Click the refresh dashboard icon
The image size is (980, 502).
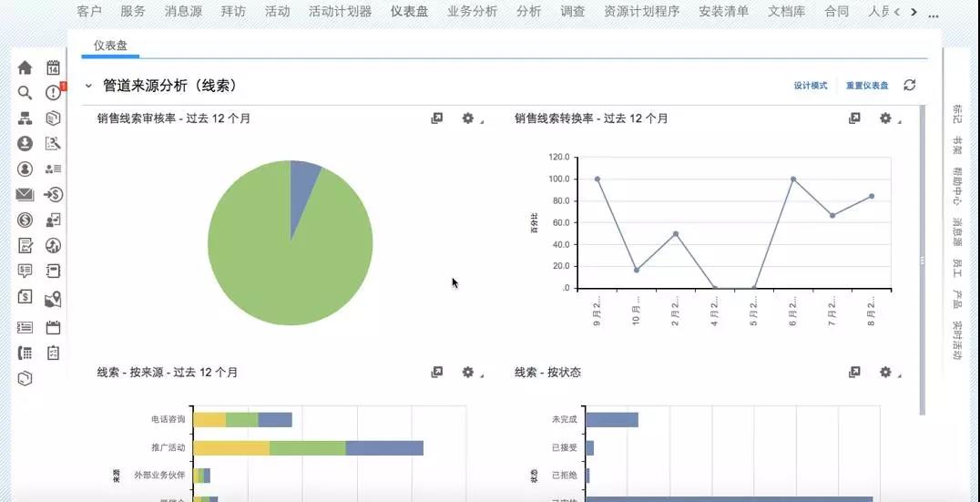[x=909, y=85]
